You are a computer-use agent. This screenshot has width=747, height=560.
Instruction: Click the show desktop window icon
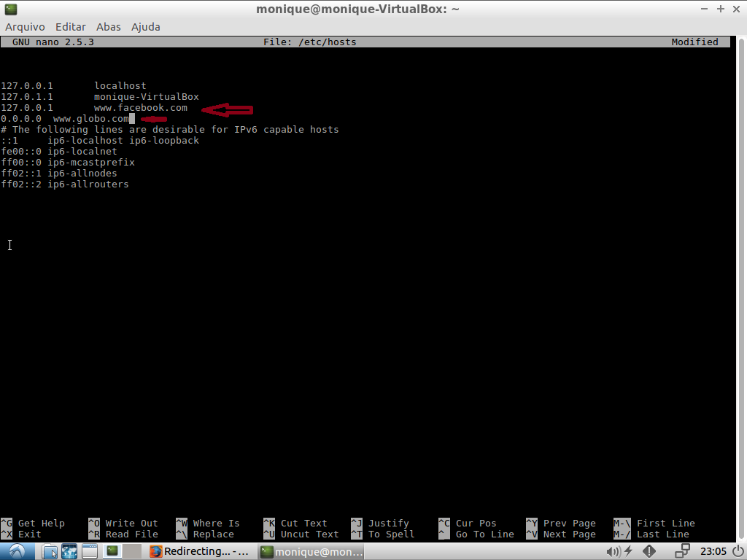90,551
